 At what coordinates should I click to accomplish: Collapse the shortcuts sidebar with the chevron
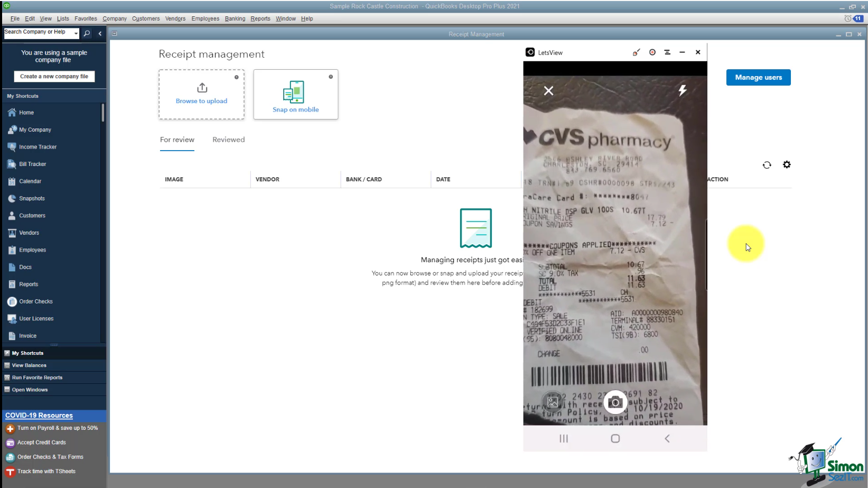point(100,33)
